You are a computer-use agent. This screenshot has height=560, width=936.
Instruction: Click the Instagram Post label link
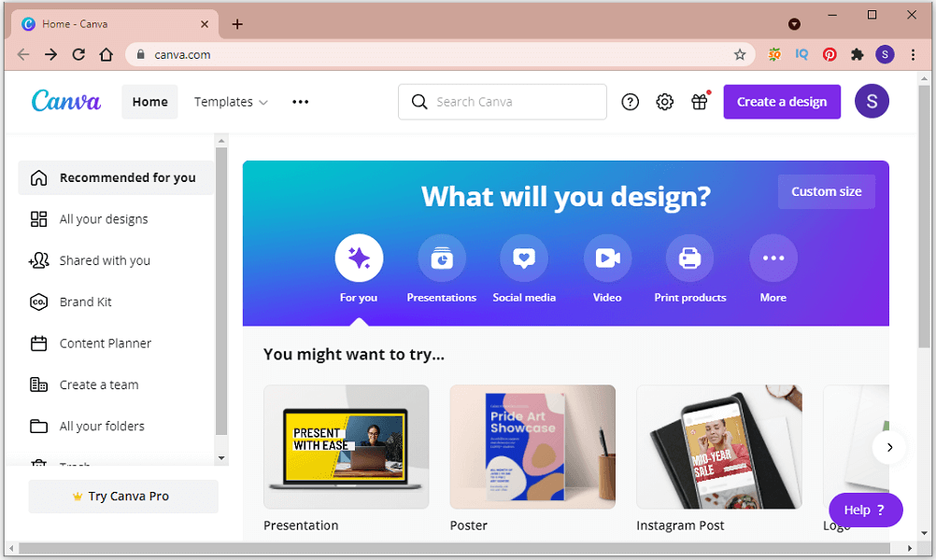[680, 525]
